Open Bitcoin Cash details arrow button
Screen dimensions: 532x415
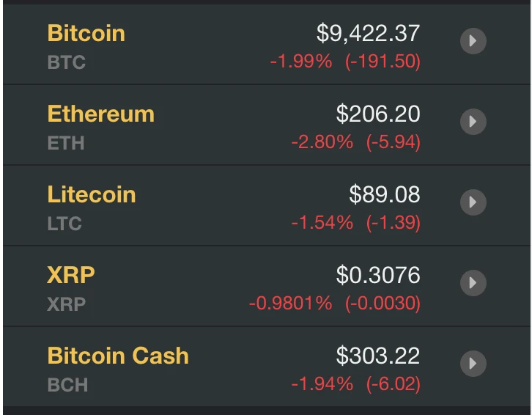pos(473,363)
